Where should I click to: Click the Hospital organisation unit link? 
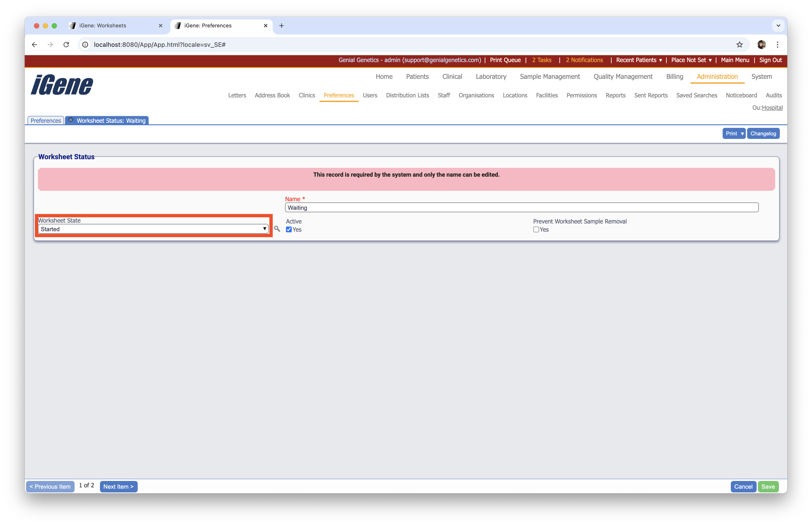(x=772, y=108)
